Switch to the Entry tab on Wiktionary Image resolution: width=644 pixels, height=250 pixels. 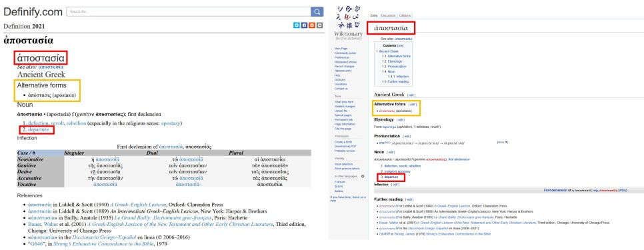374,15
